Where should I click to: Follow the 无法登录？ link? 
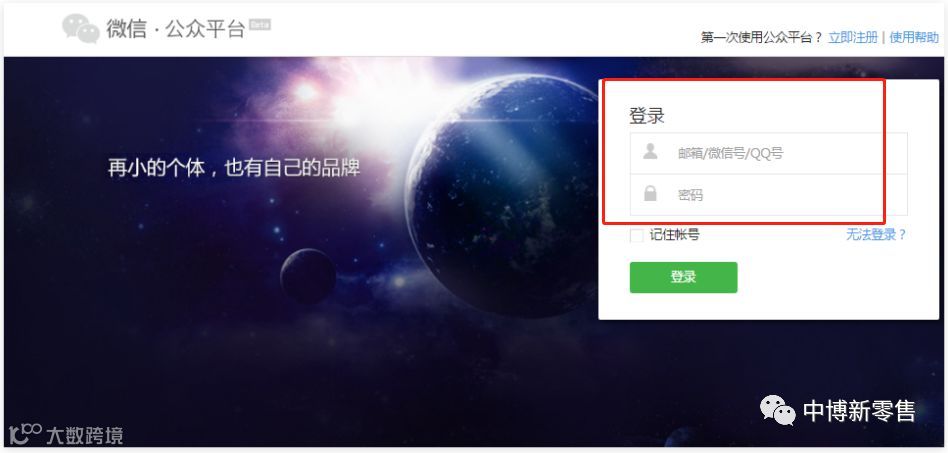pyautogui.click(x=876, y=235)
